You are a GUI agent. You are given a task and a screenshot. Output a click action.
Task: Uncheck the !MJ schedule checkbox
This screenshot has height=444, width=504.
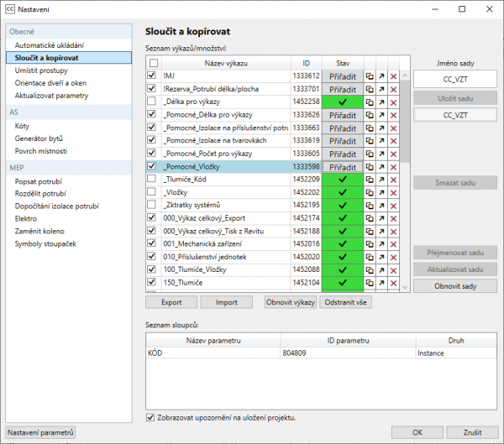(151, 76)
